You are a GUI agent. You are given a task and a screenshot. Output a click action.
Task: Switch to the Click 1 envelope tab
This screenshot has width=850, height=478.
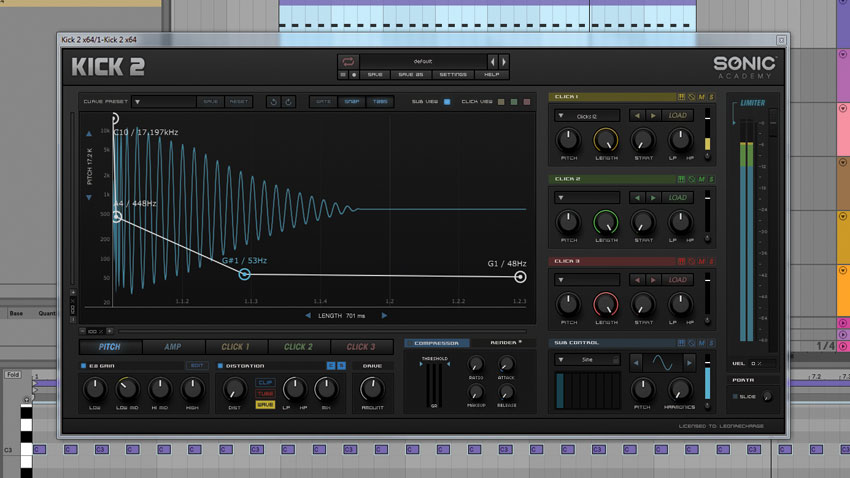coord(236,347)
